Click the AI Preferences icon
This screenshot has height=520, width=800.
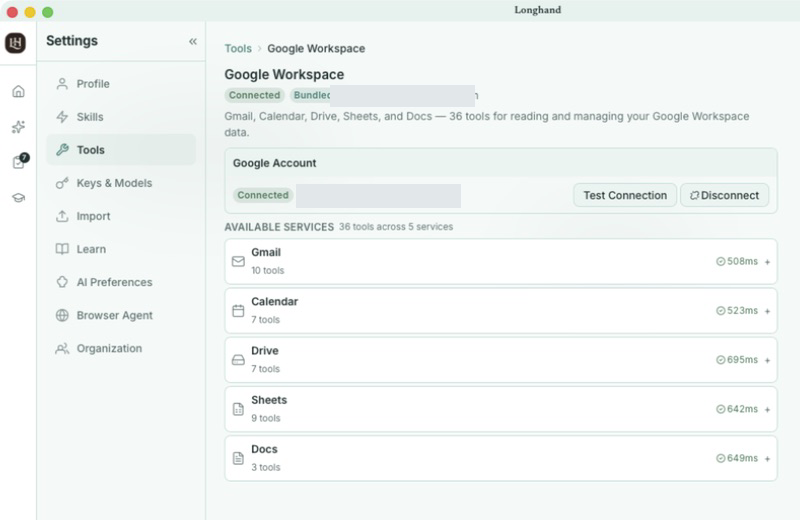[x=62, y=282]
